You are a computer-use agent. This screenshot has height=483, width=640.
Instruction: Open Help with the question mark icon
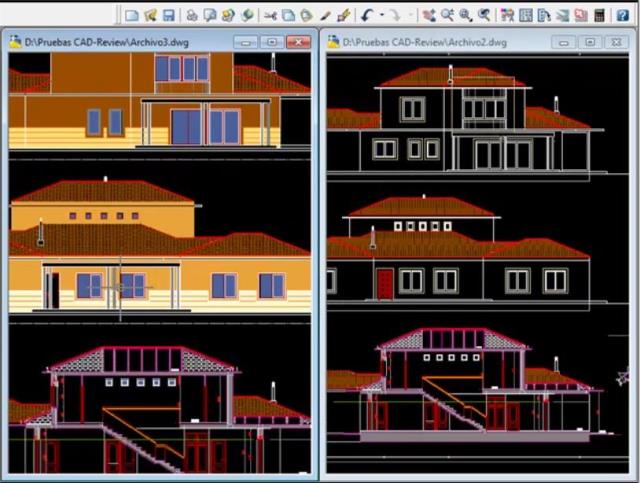(x=623, y=16)
